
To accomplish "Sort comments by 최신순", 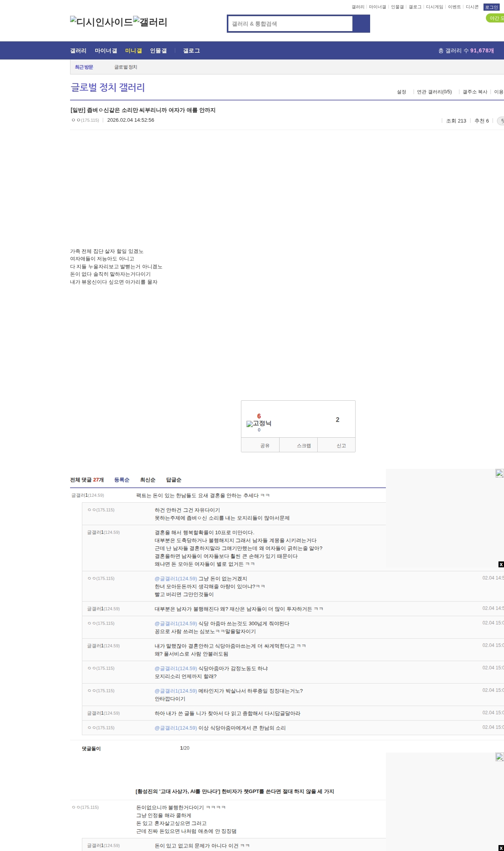I will 148,480.
